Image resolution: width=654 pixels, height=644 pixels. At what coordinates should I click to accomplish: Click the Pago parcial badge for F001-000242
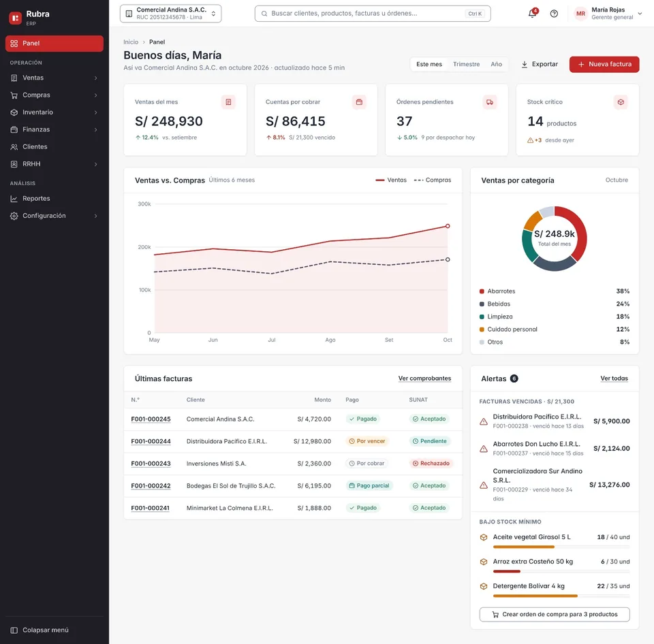click(x=369, y=485)
